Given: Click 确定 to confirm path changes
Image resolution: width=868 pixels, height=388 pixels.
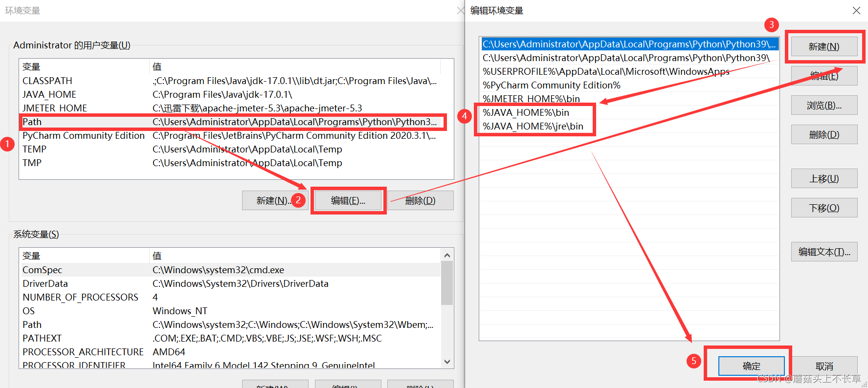Looking at the screenshot, I should click(x=751, y=366).
